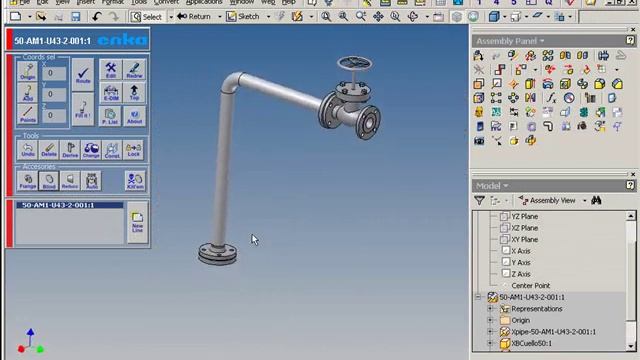Select YZ Plane in model tree
The height and width of the screenshot is (360, 640).
tap(524, 216)
